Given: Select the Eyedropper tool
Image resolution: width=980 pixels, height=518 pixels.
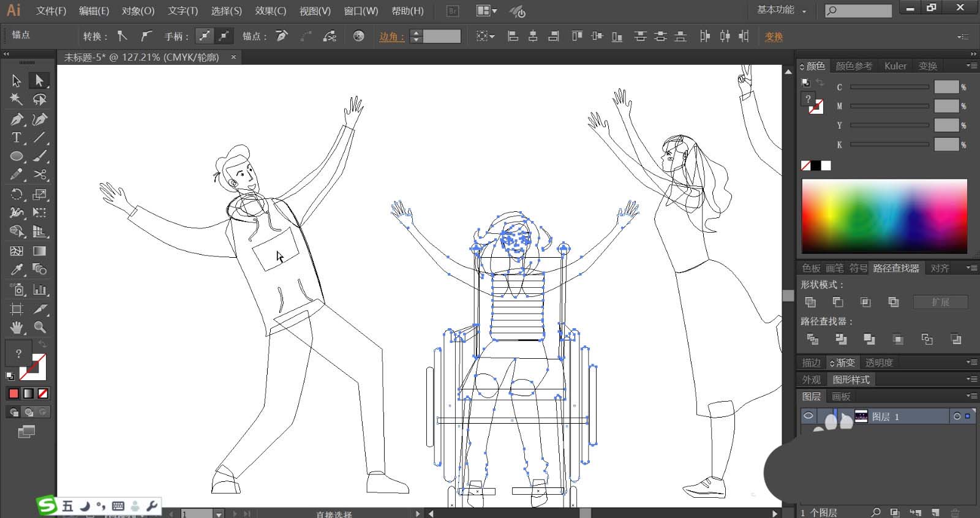Looking at the screenshot, I should pos(17,269).
